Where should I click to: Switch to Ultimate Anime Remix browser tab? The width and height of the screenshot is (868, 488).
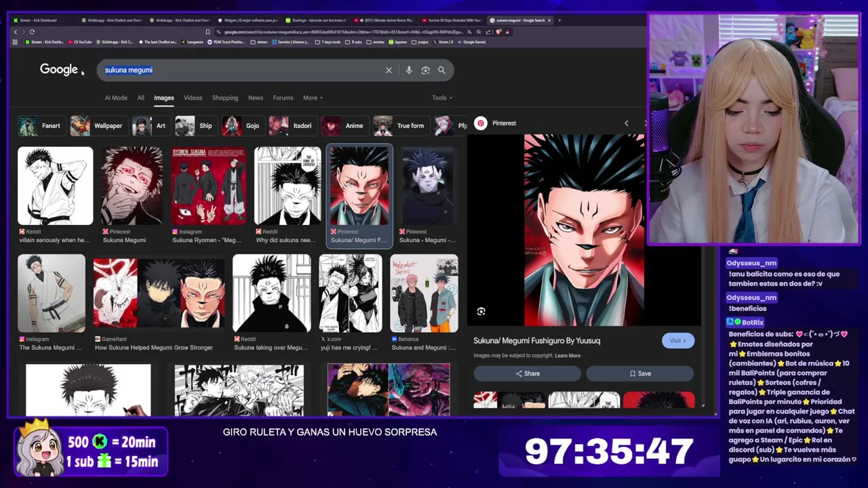pyautogui.click(x=383, y=20)
